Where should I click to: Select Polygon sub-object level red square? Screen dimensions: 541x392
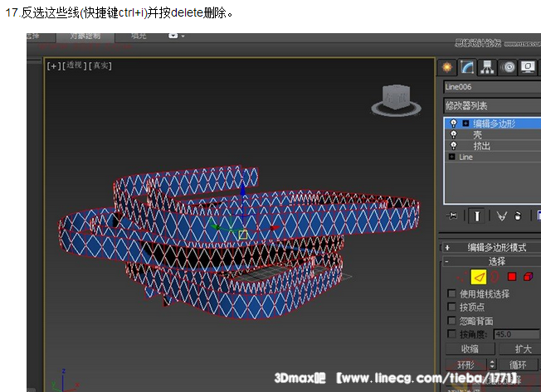[512, 277]
